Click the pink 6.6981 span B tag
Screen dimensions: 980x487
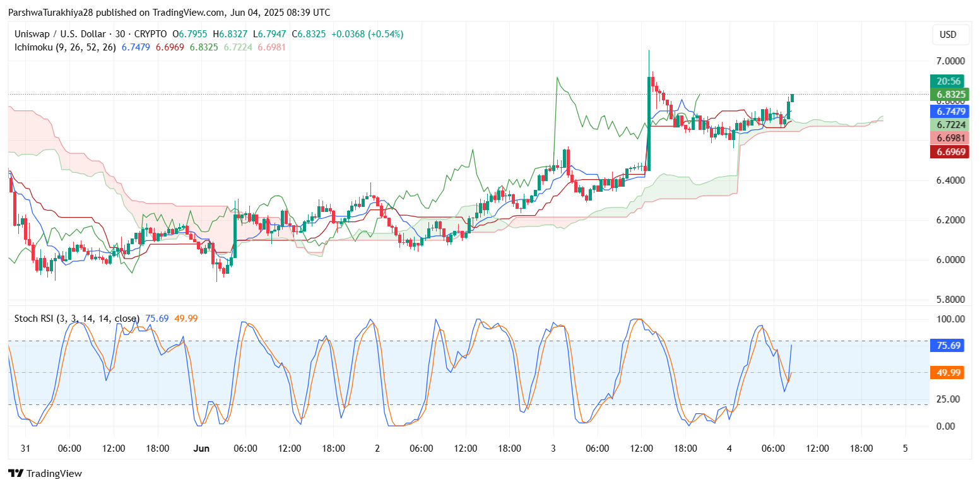click(x=948, y=138)
